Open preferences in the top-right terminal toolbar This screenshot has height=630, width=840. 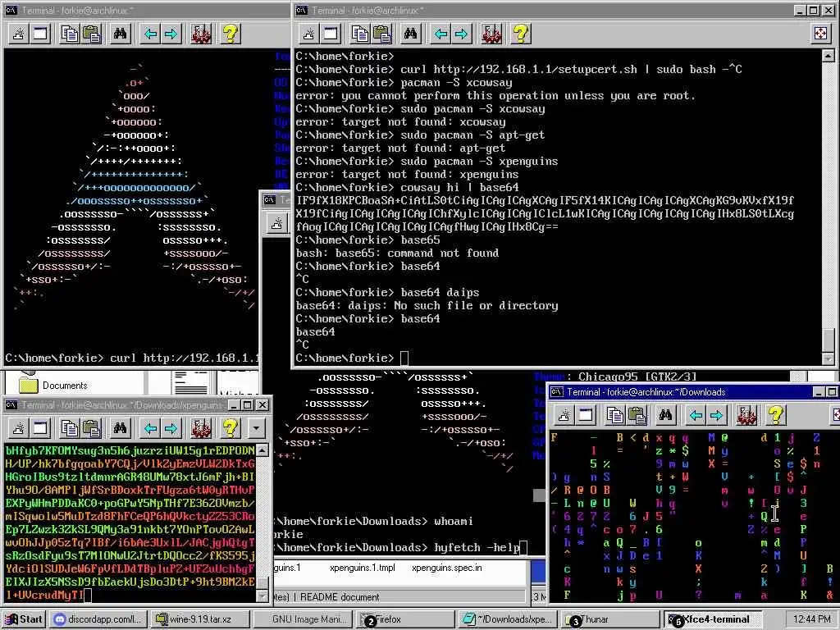coord(492,34)
